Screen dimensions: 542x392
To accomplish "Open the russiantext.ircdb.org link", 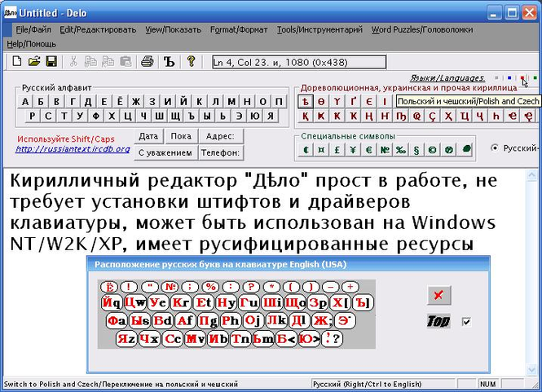I will coord(73,149).
